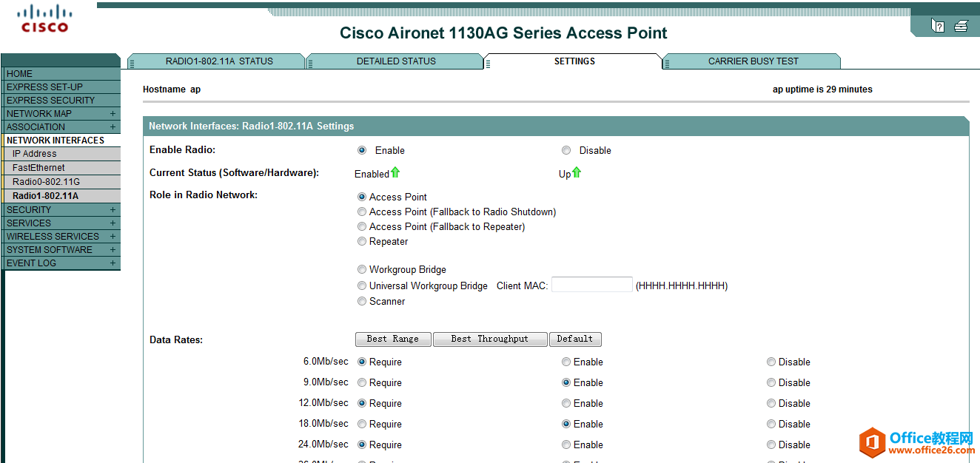Choose the Repeater radio role

[362, 241]
